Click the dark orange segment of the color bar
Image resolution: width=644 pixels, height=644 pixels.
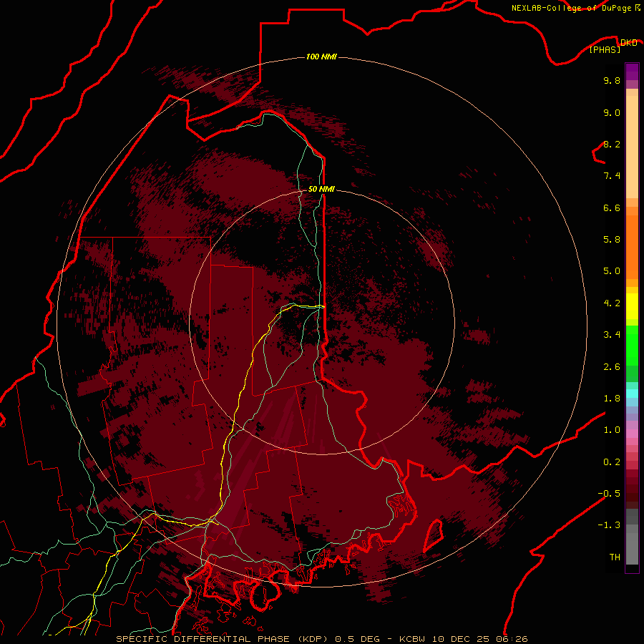(632, 248)
